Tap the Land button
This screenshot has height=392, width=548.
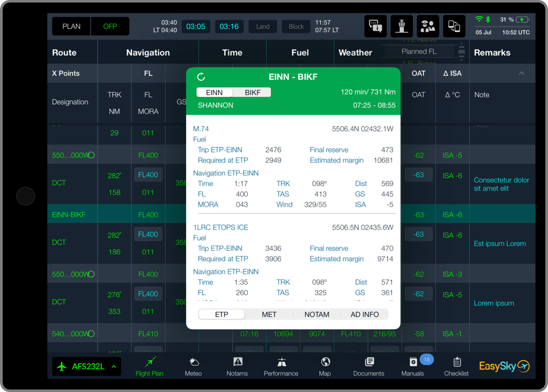coord(263,26)
